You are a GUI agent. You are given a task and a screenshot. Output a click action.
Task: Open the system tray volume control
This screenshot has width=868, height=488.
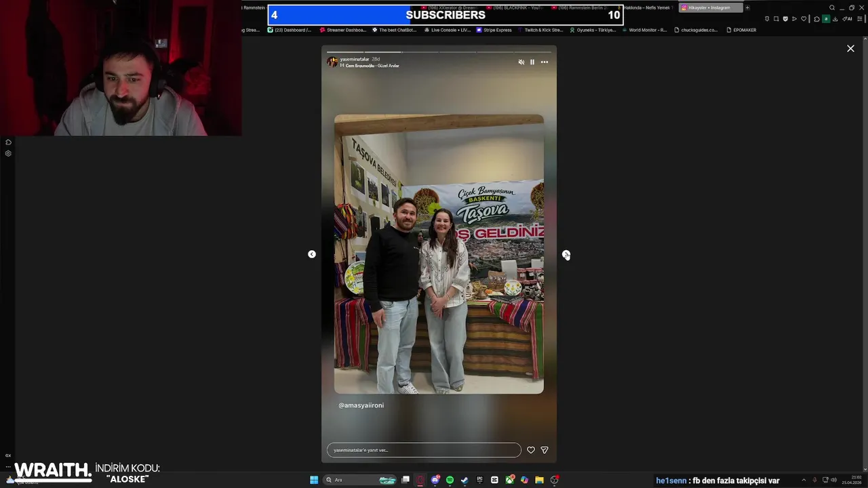point(833,480)
